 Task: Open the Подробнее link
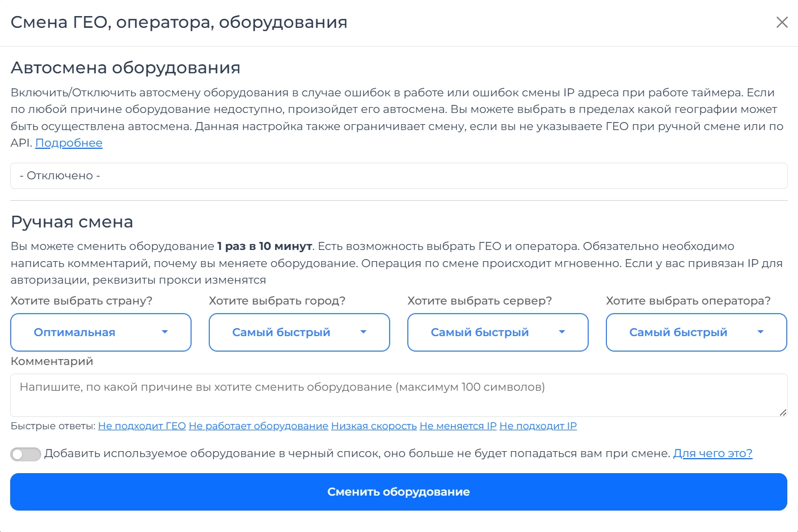pos(69,143)
